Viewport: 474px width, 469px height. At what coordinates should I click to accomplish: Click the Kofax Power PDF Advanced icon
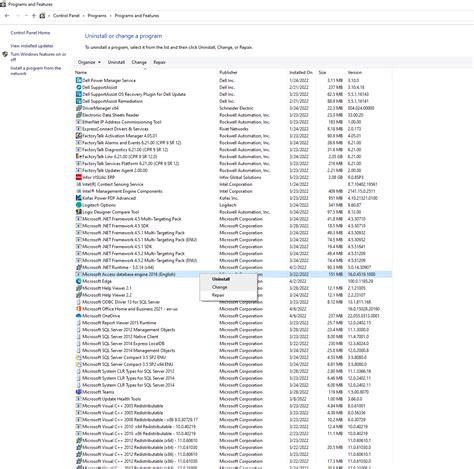(79, 198)
